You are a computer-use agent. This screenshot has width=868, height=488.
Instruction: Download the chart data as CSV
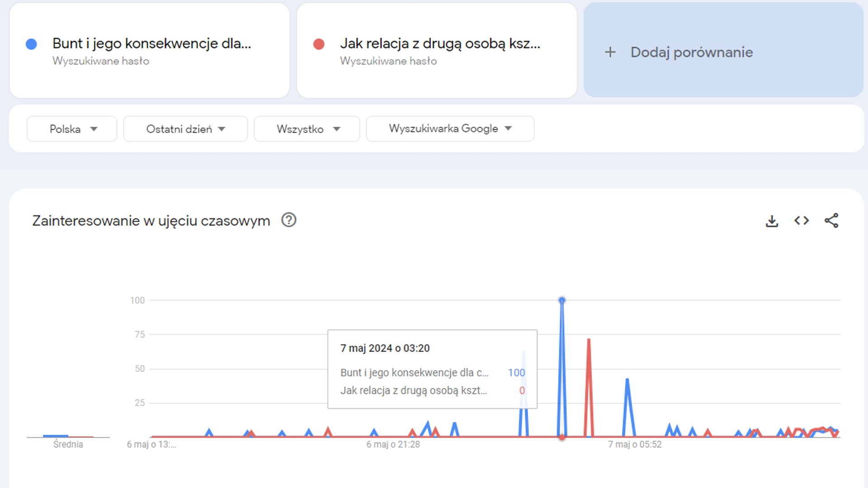coord(772,221)
